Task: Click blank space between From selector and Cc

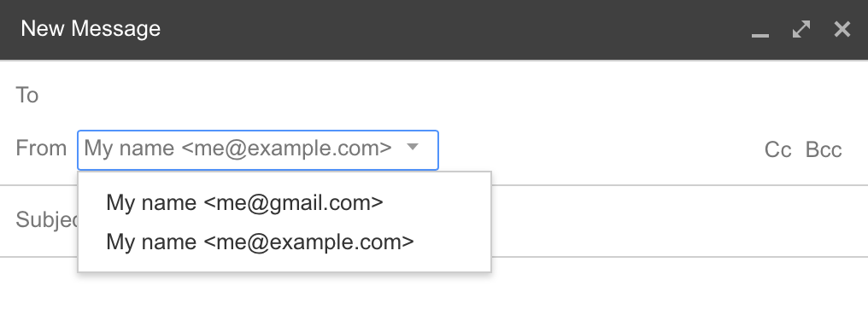Action: (601, 149)
